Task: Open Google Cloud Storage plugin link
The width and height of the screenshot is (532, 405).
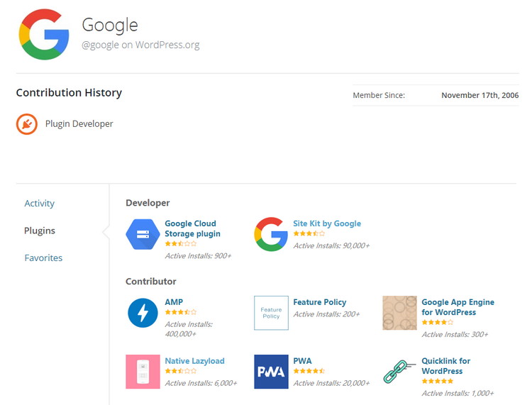Action: [x=192, y=228]
